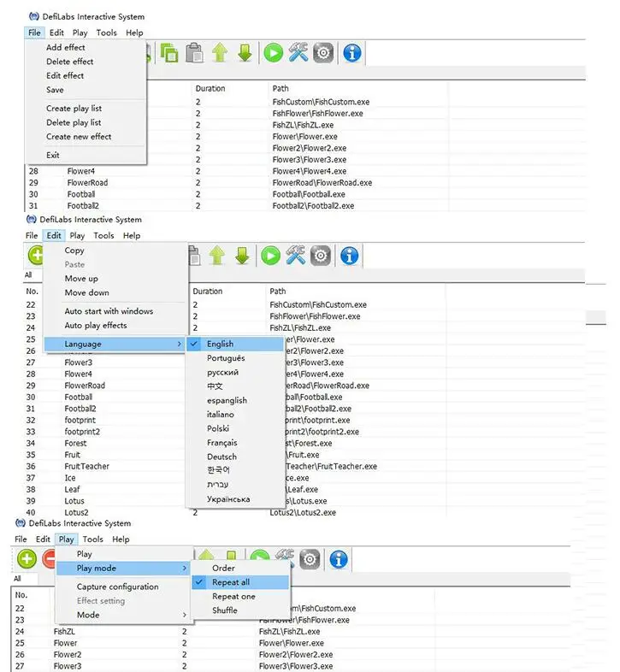Open the wrench tools icon in the File-menu window

(x=298, y=53)
